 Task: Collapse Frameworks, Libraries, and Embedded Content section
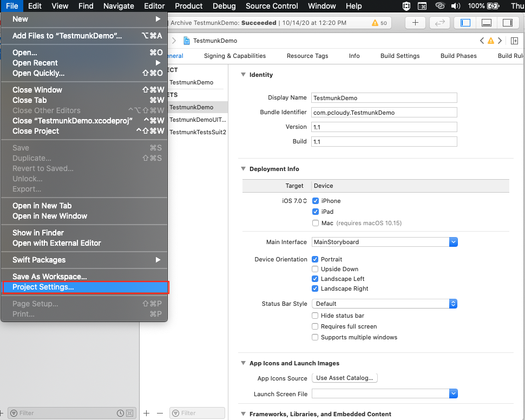[244, 414]
